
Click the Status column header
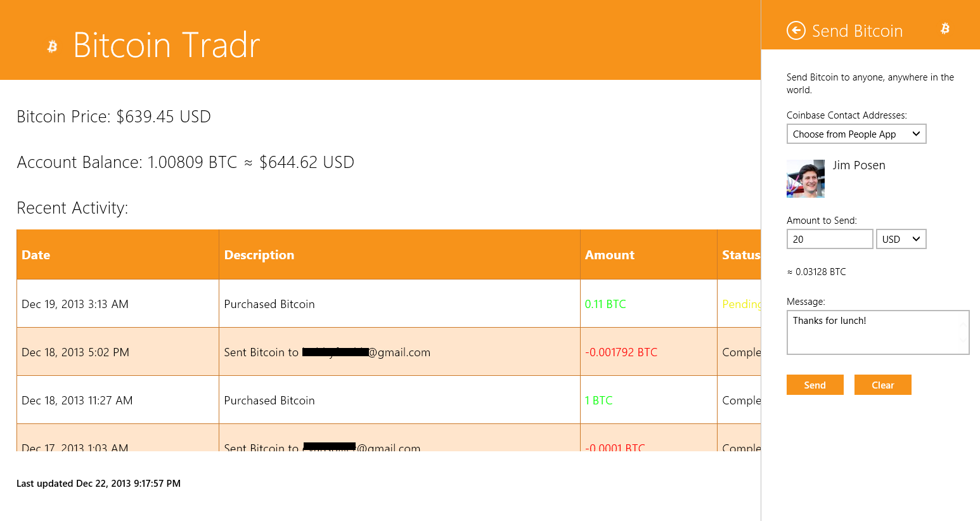[740, 255]
